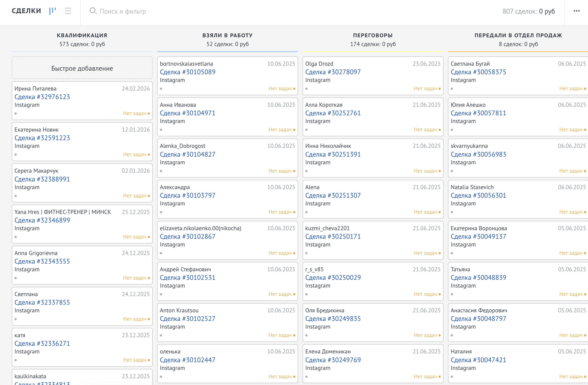588x385 pixels.
Task: Open deal Сделка #30104971
Action: 187,113
